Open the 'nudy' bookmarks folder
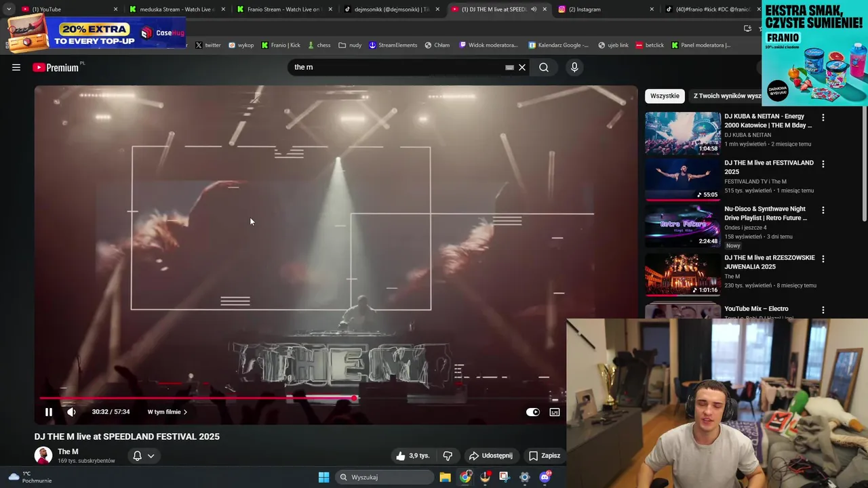868x488 pixels. pyautogui.click(x=350, y=45)
